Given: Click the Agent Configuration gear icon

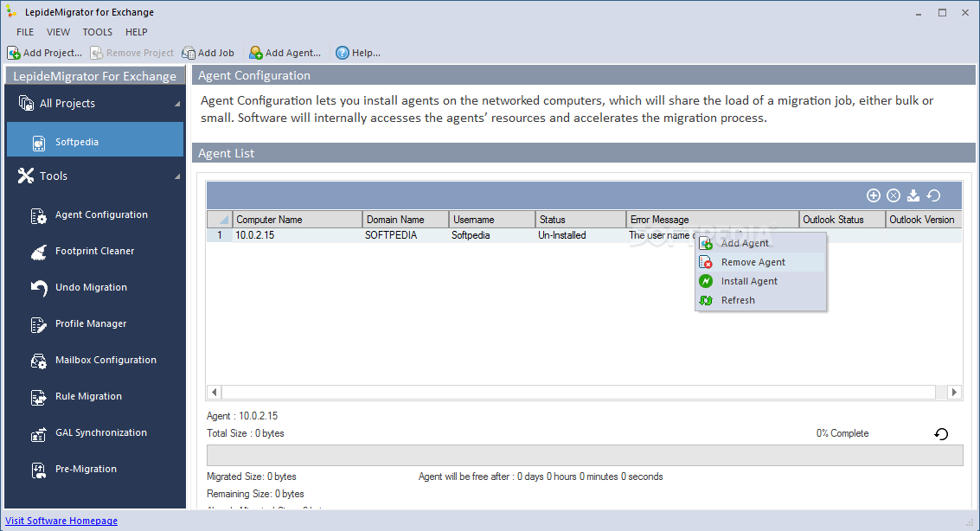Looking at the screenshot, I should click(x=39, y=216).
